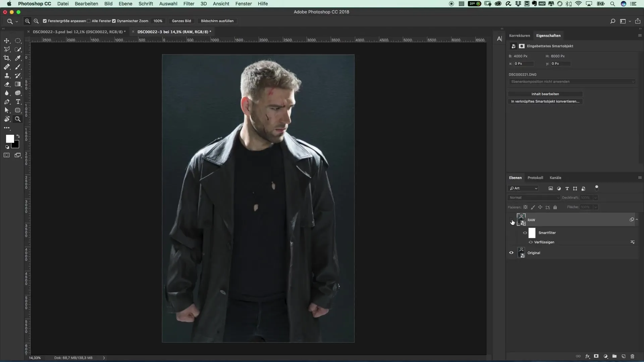This screenshot has height=362, width=644.
Task: Open the Normal blend mode dropdown
Action: pyautogui.click(x=534, y=198)
